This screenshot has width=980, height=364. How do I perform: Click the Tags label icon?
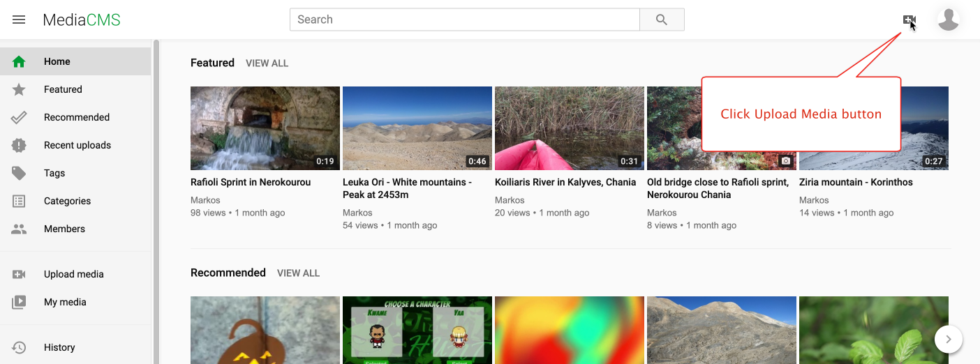click(x=19, y=173)
